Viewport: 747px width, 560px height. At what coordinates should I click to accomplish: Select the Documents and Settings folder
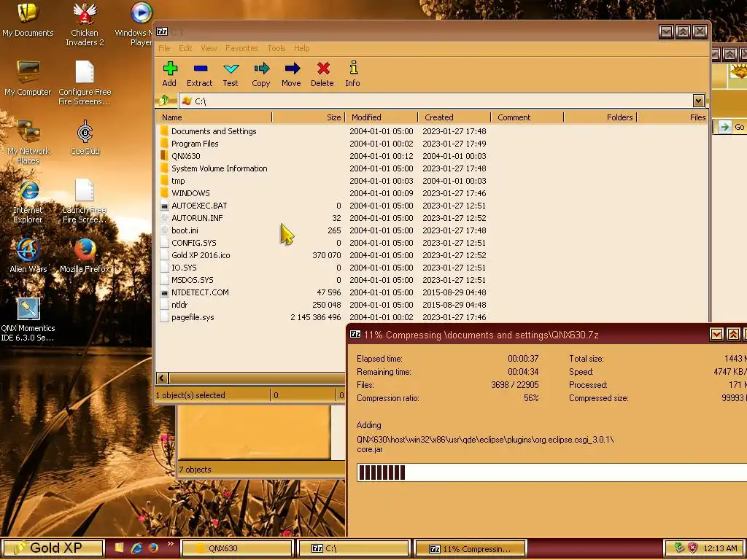tap(214, 131)
